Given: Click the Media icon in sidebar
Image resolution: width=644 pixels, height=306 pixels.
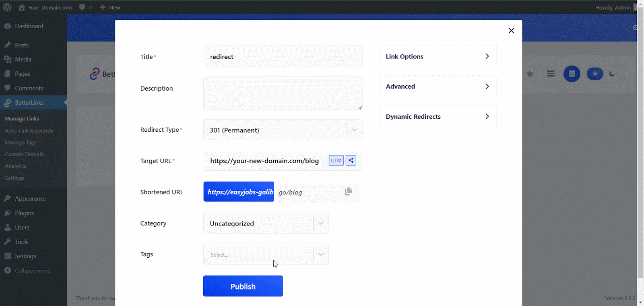Looking at the screenshot, I should click(7, 59).
